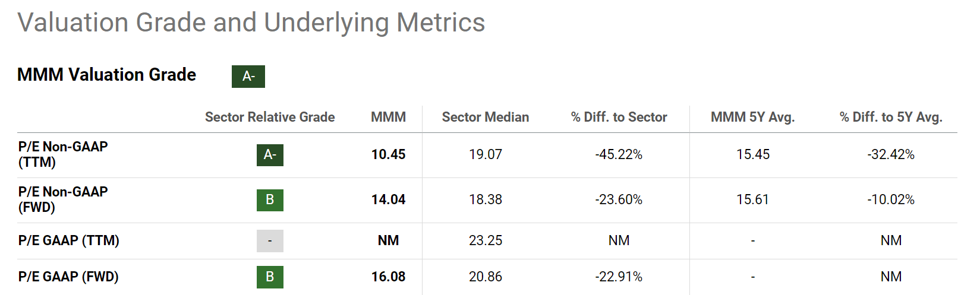Click the gray dash badge for P/E GAAP (TTM)

coord(270,241)
